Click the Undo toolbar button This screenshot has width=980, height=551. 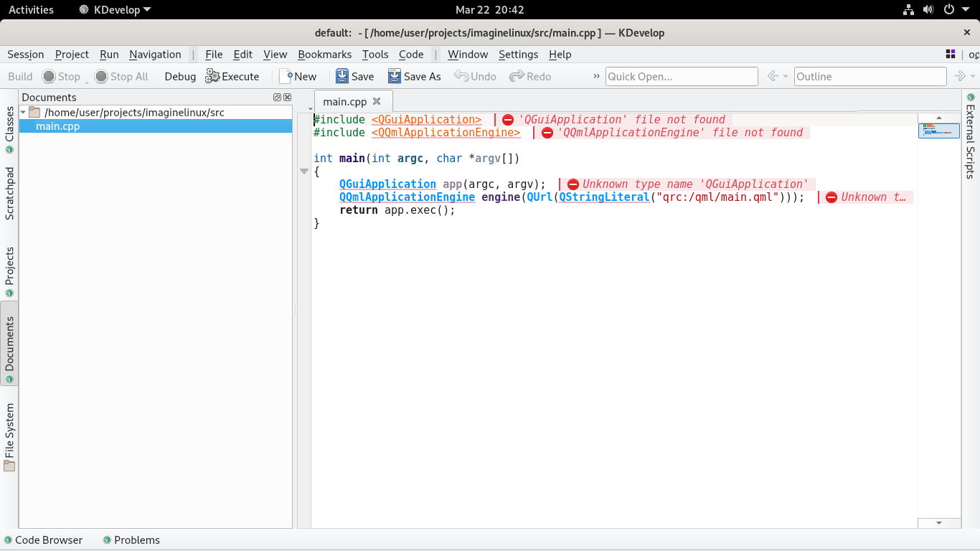coord(475,77)
